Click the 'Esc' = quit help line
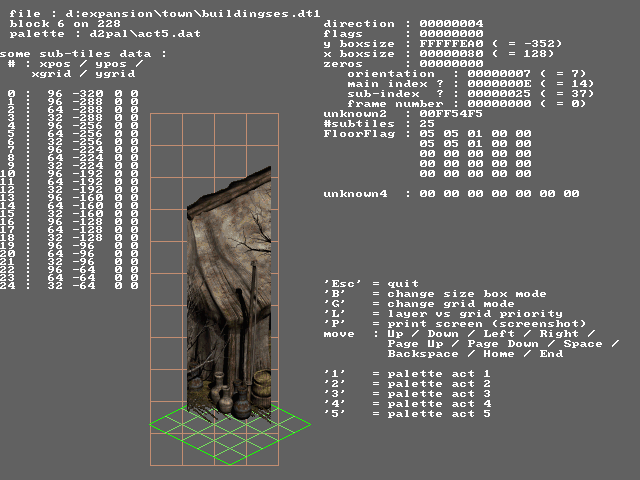 [x=371, y=284]
